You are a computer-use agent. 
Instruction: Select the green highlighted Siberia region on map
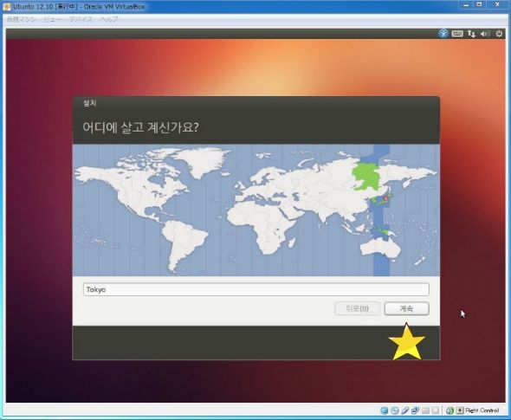[367, 176]
